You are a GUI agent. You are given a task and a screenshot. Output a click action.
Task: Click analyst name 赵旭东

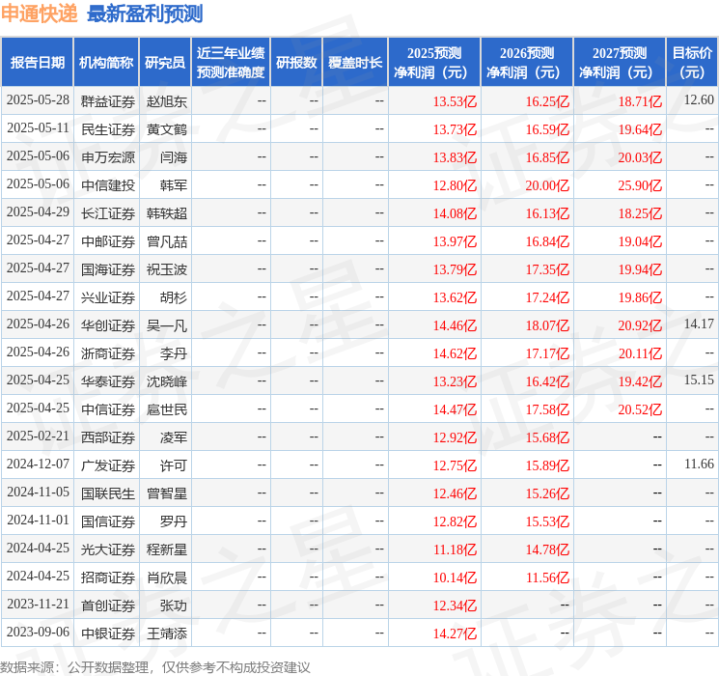coord(167,101)
